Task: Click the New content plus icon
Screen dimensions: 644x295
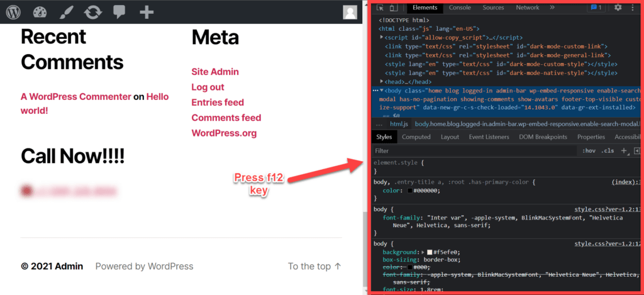Action: pyautogui.click(x=147, y=12)
